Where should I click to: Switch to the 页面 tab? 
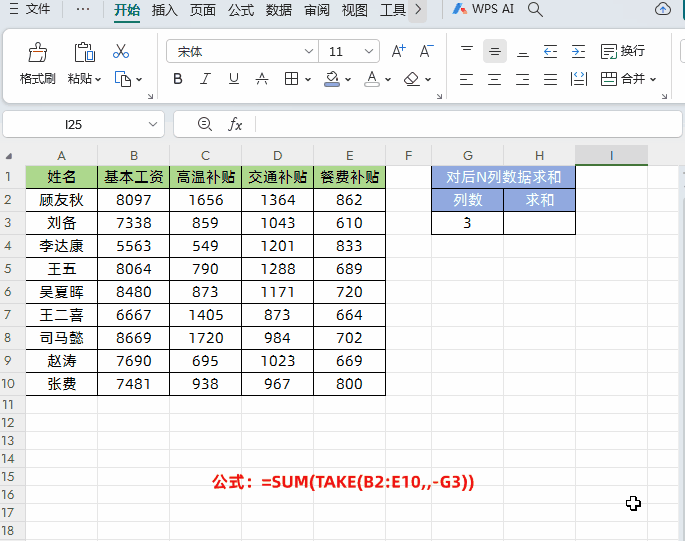pyautogui.click(x=202, y=10)
